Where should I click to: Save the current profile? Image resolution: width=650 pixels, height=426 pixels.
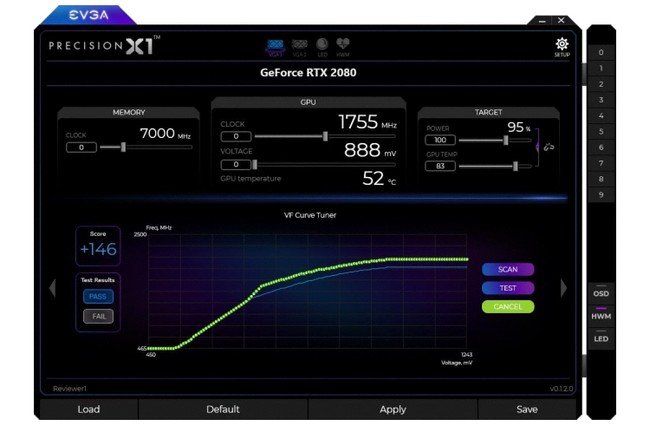(527, 409)
